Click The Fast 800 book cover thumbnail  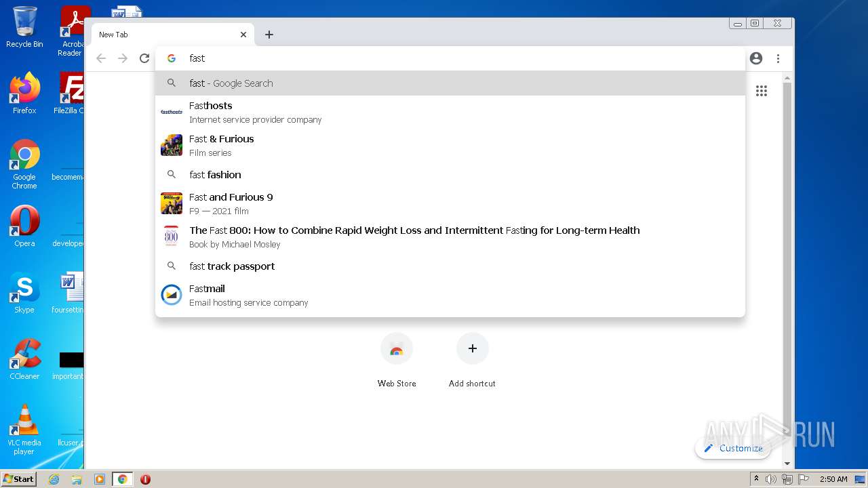172,237
